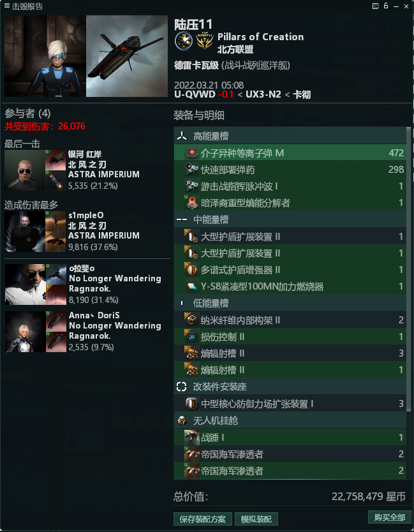Screen dimensions: 414x532
Task: Open the U-QVWD solar system link
Action: [195, 94]
